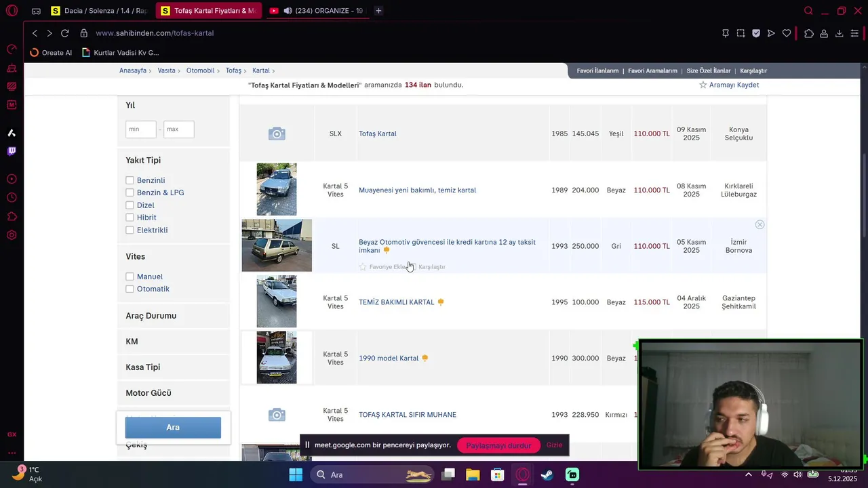Screen dimensions: 868x488
Task: Open sidebar settings gear icon
Action: click(12, 235)
